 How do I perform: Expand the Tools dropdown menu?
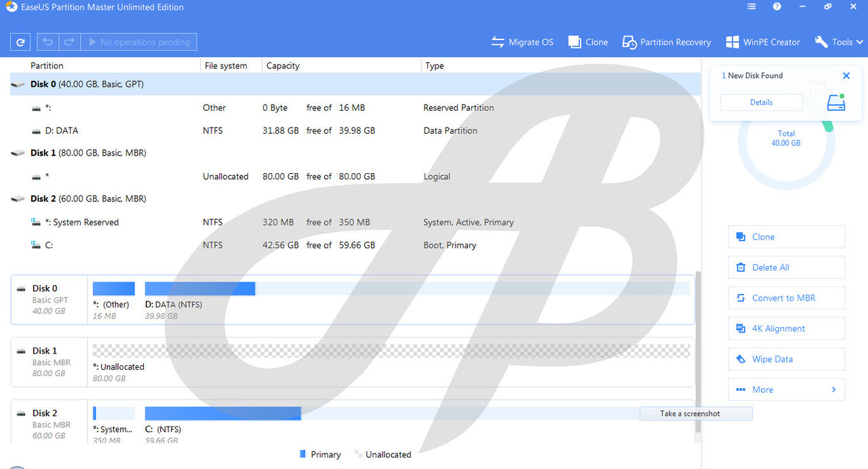[x=839, y=42]
